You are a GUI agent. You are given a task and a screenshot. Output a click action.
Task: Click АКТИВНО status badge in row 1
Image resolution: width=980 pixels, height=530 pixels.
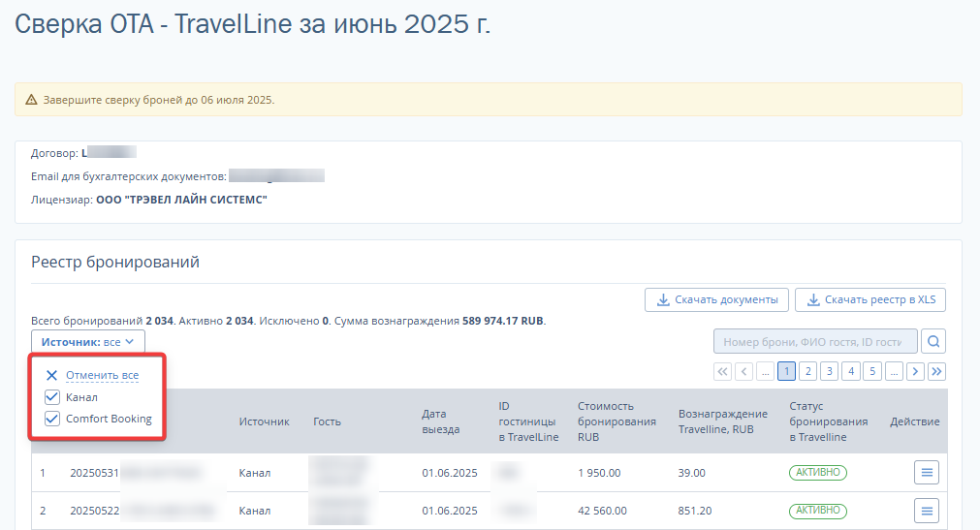click(x=818, y=473)
